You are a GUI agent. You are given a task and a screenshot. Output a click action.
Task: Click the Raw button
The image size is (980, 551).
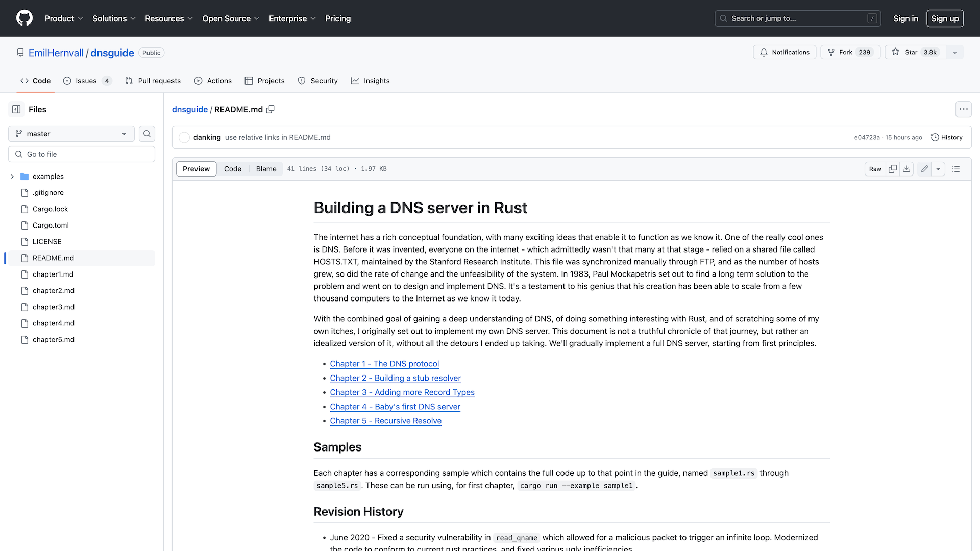tap(875, 169)
